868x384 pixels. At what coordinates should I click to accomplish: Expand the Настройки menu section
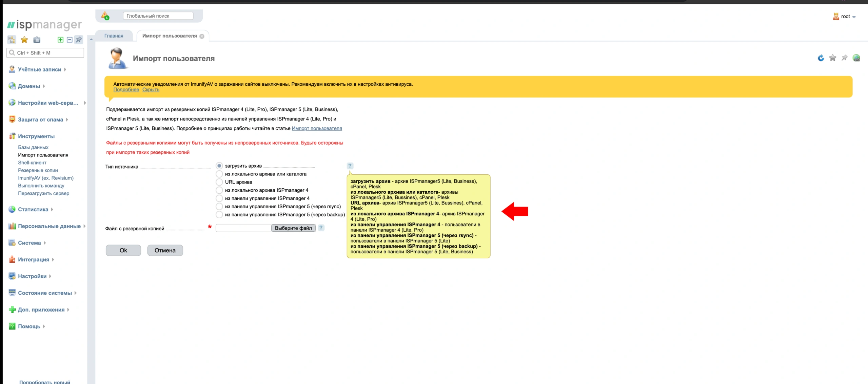point(32,276)
